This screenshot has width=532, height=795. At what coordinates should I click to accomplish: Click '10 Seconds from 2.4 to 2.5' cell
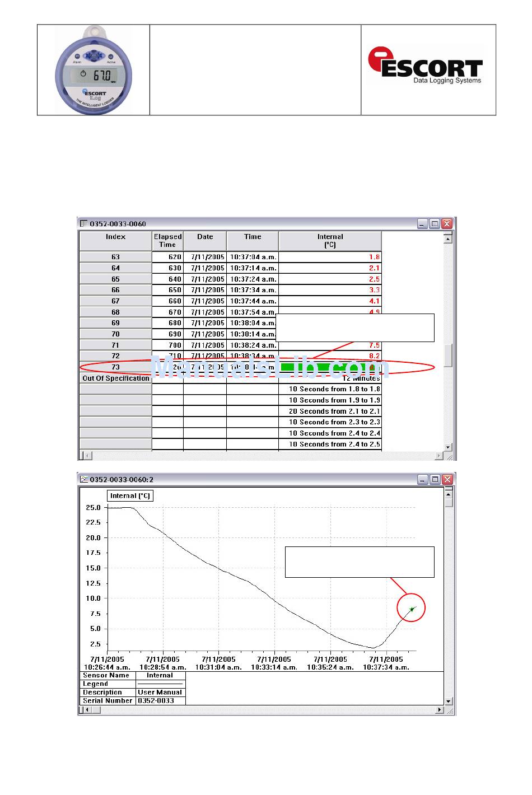point(330,444)
